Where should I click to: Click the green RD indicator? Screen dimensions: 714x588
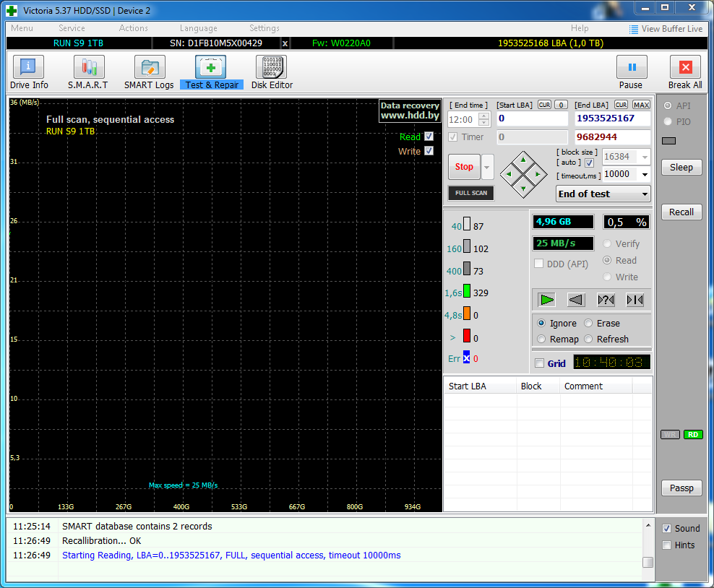tap(693, 435)
